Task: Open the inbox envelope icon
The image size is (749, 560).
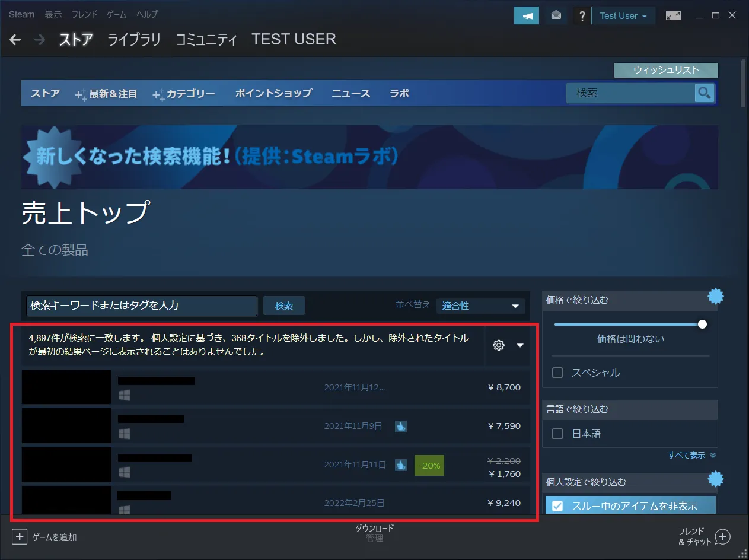Action: pyautogui.click(x=556, y=16)
